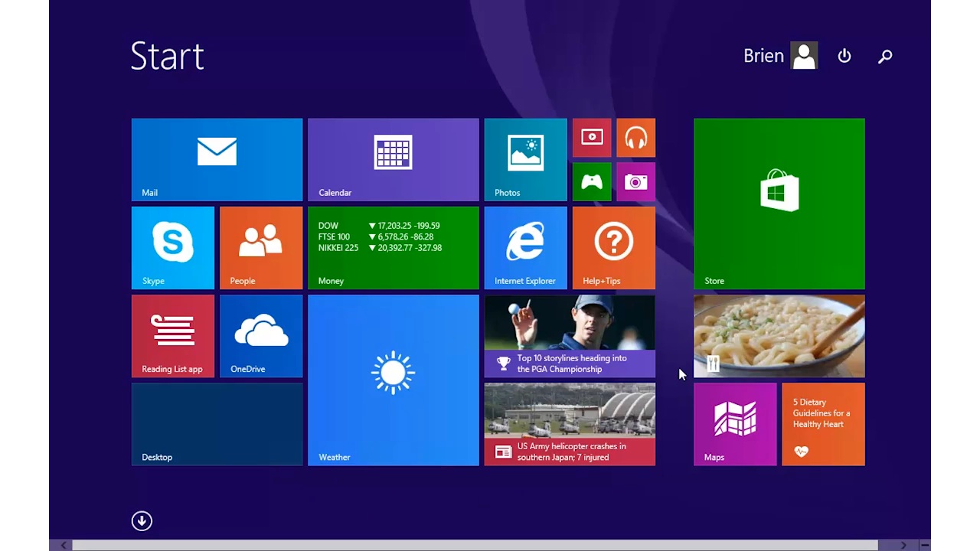Open the Calendar tile
The image size is (980, 551).
click(393, 159)
